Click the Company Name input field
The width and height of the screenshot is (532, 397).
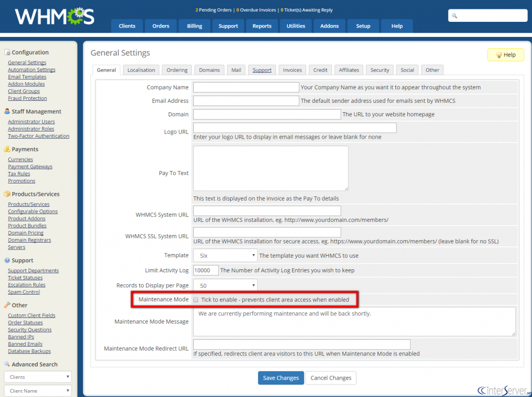pyautogui.click(x=246, y=87)
